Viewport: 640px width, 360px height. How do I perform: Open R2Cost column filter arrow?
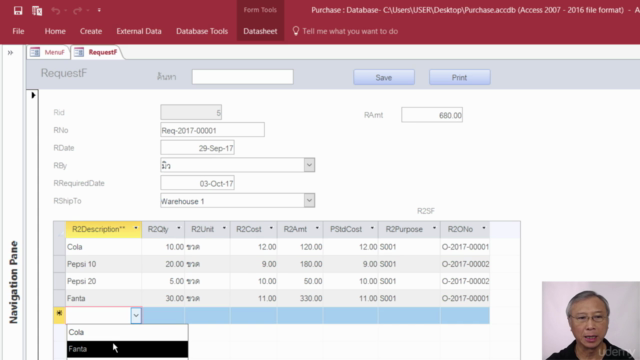[271, 229]
